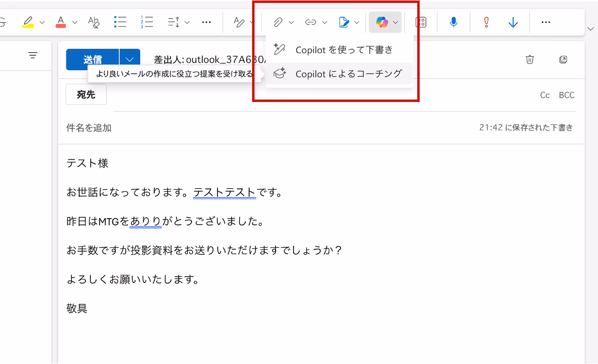Attach a file with the paperclip icon
Screen dimensions: 598x364
pos(277,22)
